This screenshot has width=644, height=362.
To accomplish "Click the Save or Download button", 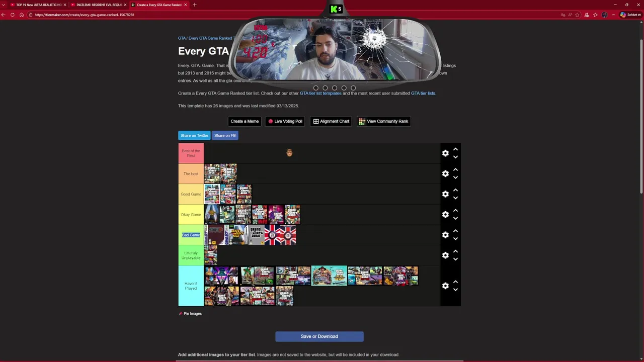I will pos(319,336).
